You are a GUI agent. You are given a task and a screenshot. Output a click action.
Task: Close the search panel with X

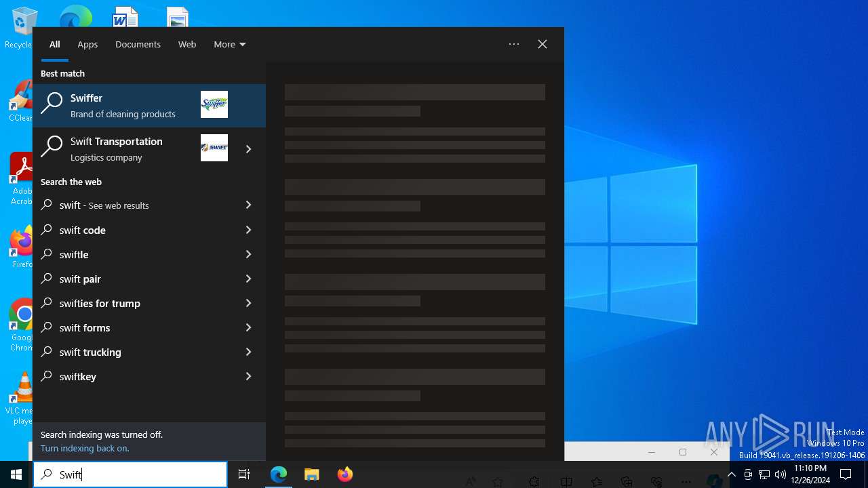pyautogui.click(x=542, y=44)
